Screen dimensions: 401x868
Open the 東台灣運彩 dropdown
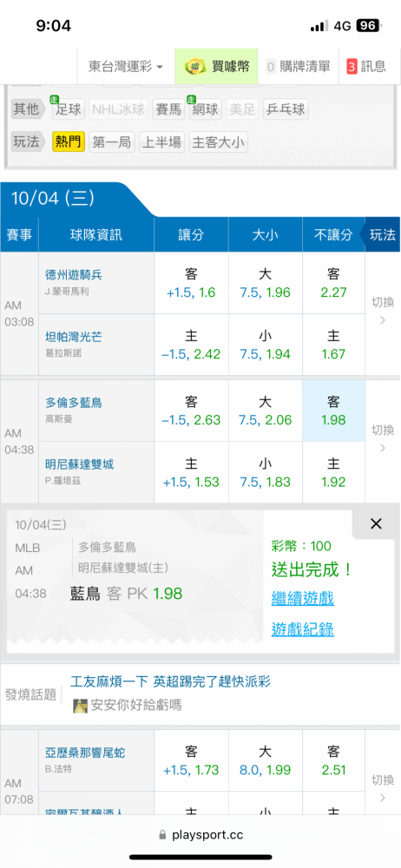(x=126, y=67)
